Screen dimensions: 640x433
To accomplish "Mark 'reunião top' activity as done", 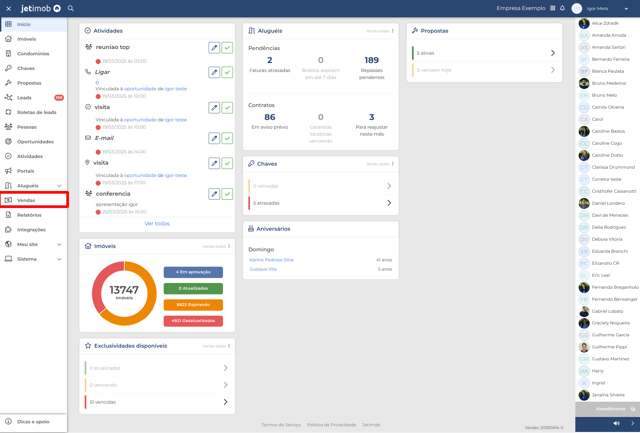I will [227, 48].
